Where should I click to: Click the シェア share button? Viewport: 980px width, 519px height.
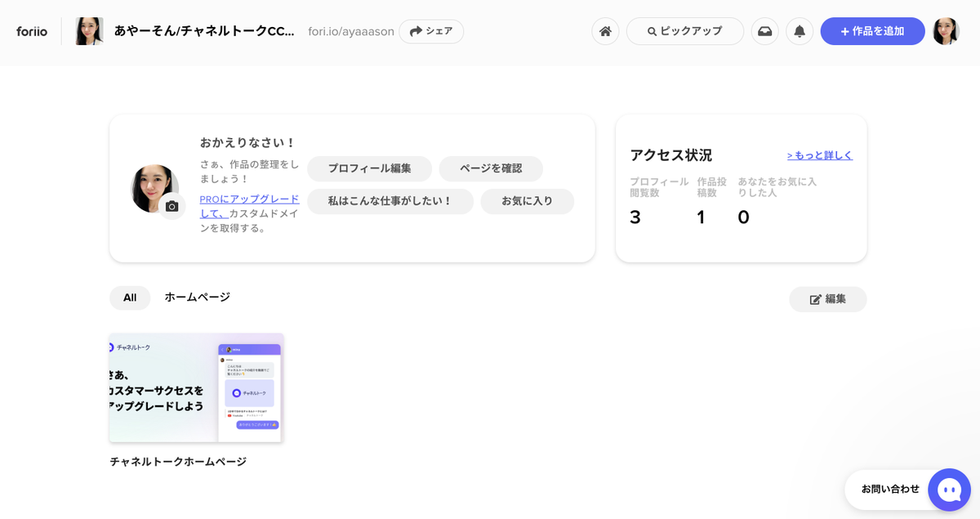coord(431,31)
